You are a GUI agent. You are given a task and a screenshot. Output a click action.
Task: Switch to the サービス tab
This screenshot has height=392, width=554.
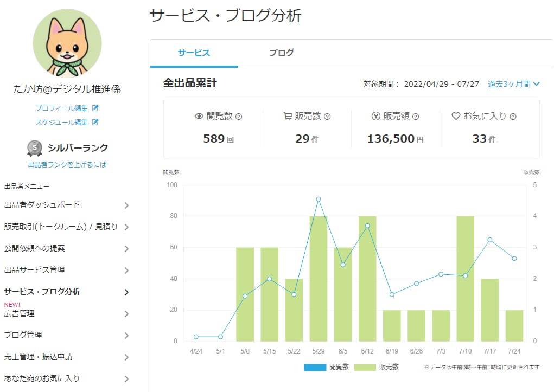pos(194,53)
